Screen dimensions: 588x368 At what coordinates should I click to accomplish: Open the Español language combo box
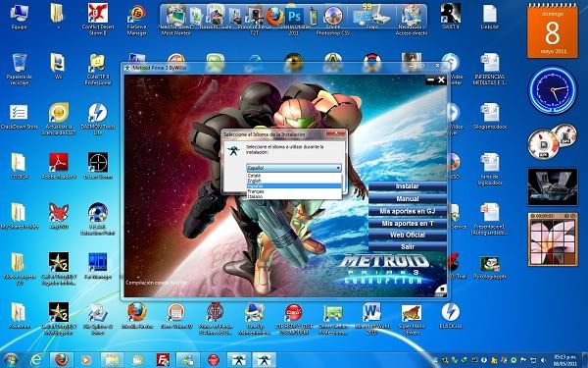294,168
